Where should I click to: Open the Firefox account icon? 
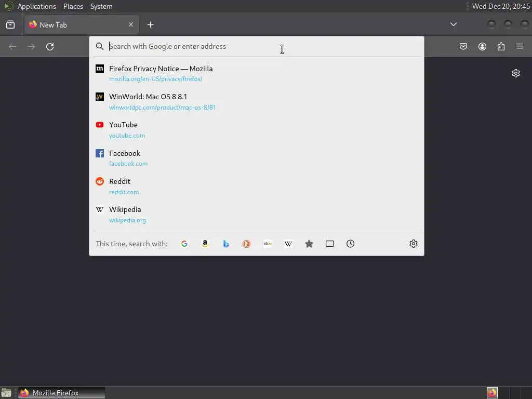click(x=482, y=46)
